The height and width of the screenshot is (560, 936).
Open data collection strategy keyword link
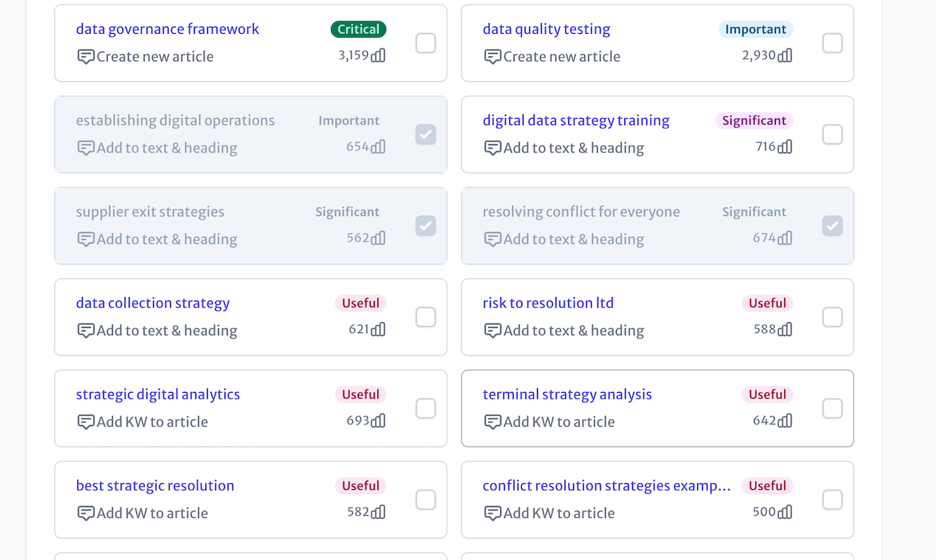pos(153,303)
